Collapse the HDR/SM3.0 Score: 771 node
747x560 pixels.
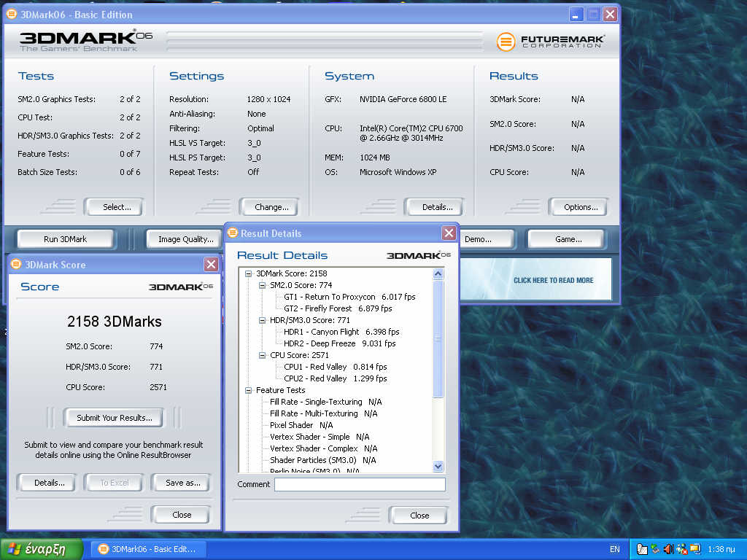tap(262, 321)
